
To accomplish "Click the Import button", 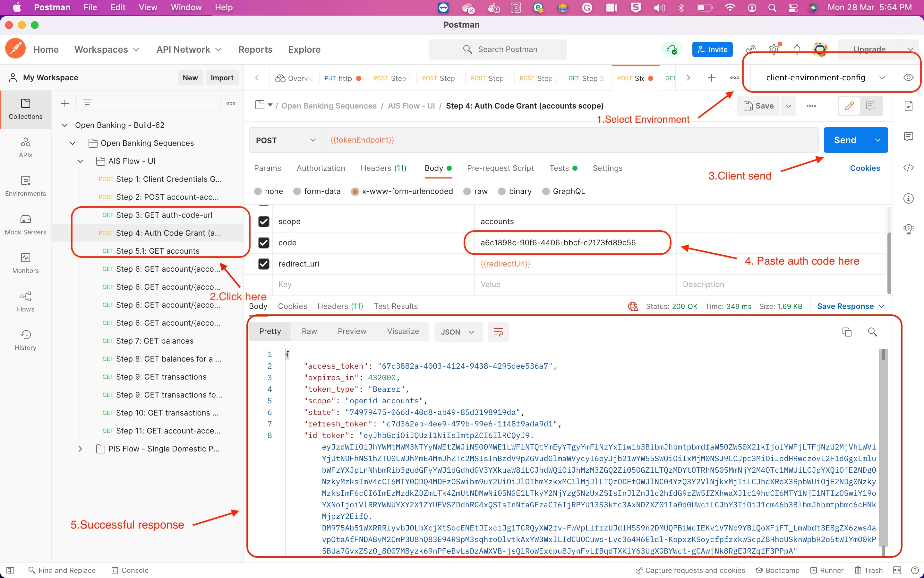I will coord(222,78).
